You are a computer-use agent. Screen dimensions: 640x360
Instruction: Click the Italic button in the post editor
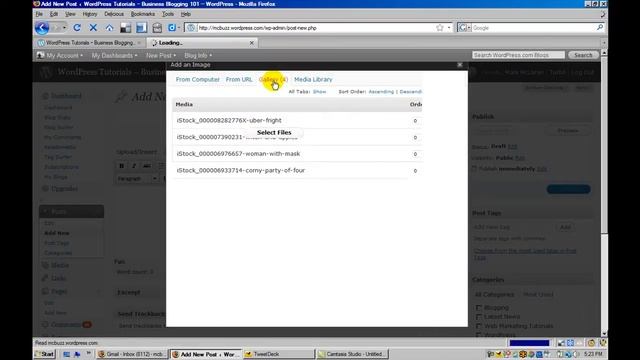pyautogui.click(x=134, y=166)
